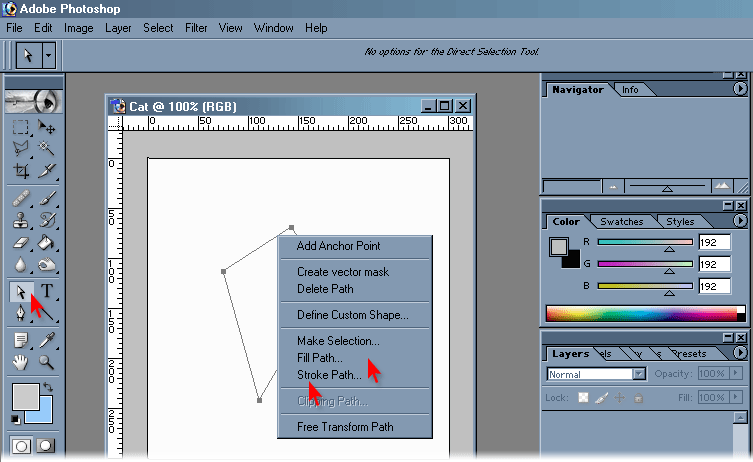Open the Help menu
The height and width of the screenshot is (462, 753).
point(316,28)
